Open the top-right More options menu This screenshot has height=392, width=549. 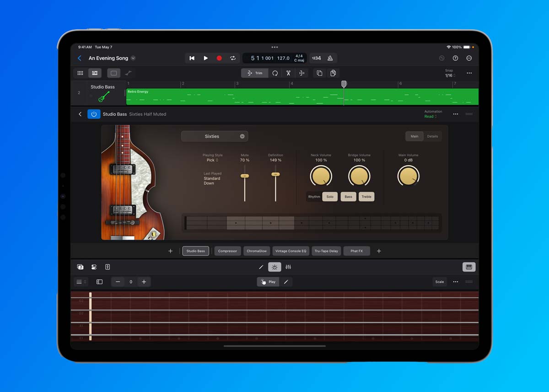pos(469,58)
